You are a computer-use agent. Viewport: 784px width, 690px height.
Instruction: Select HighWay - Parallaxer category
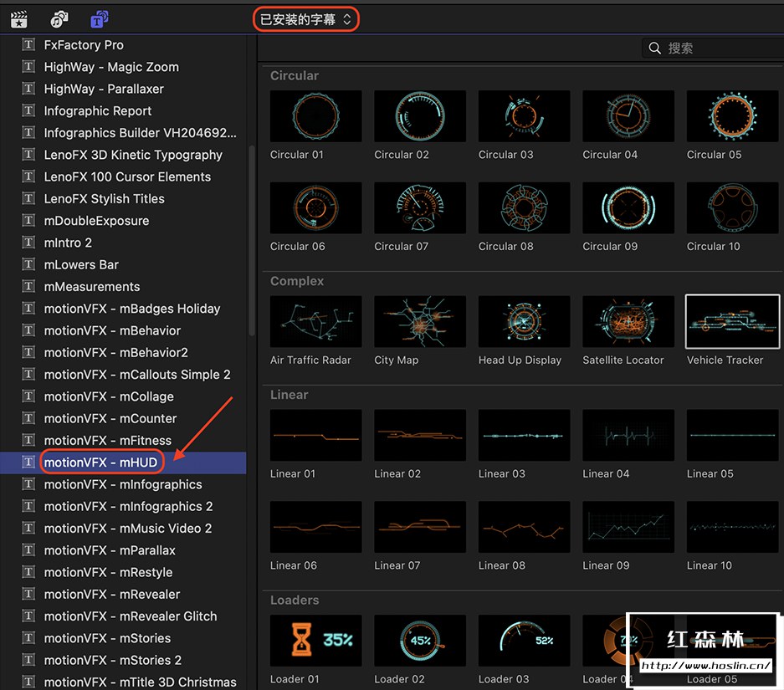[123, 89]
